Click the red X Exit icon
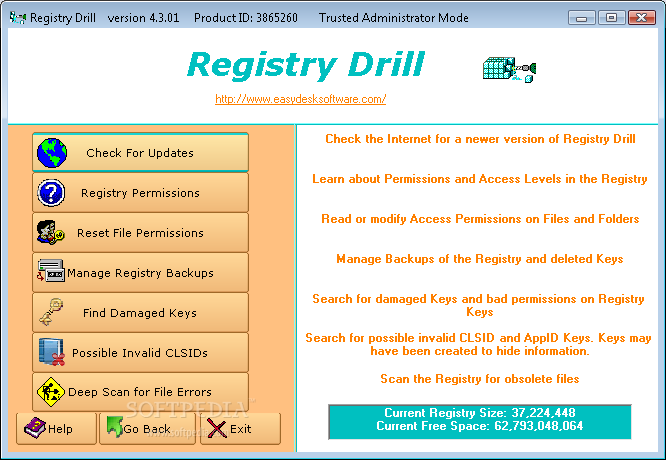Screen dimensions: 666x460 pyautogui.click(x=217, y=428)
